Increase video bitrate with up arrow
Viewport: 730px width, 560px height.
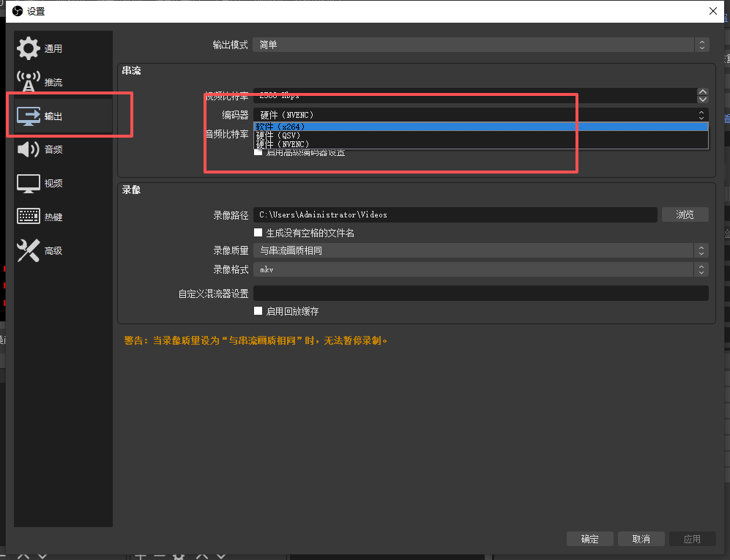point(703,92)
